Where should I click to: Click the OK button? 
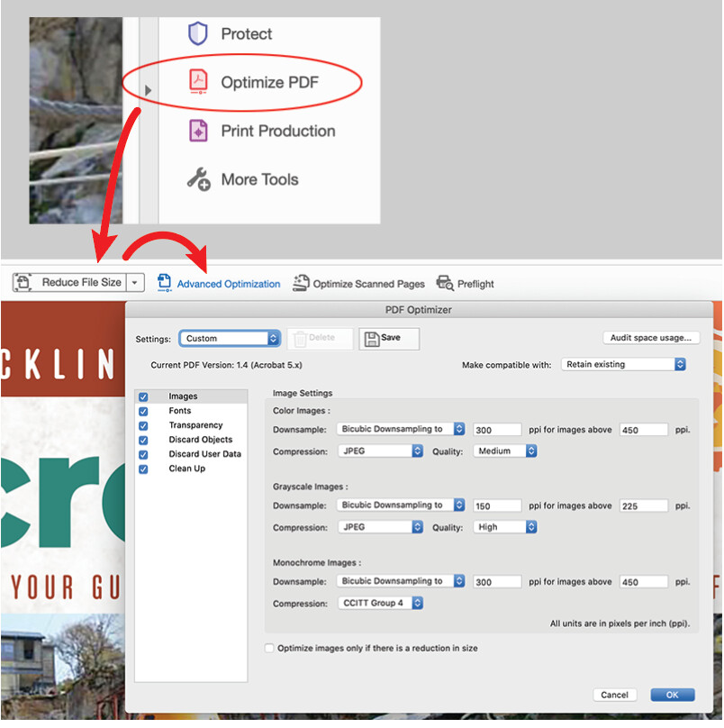click(672, 695)
